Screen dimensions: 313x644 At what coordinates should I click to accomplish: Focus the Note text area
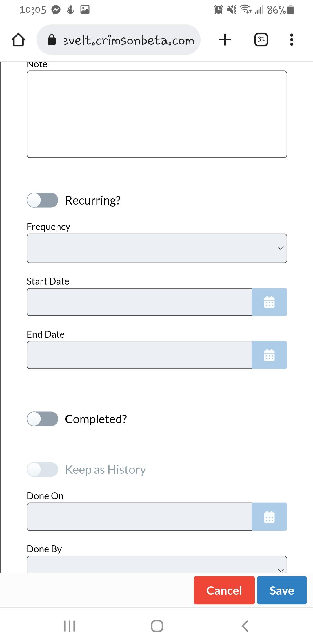(157, 114)
